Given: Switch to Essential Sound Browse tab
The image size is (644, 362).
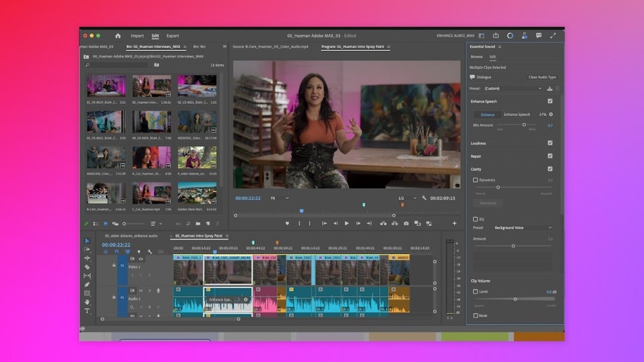Looking at the screenshot, I should 476,56.
